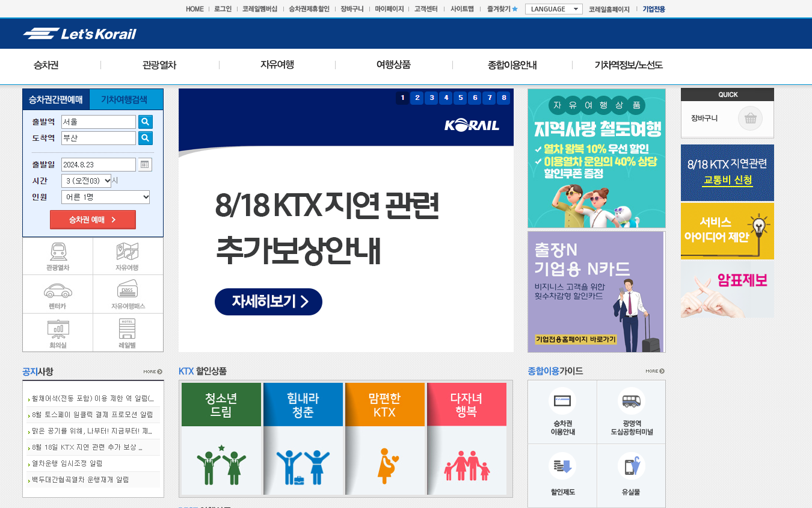Click the 장바구니 basket icon in QUICK
The image size is (812, 508).
750,119
